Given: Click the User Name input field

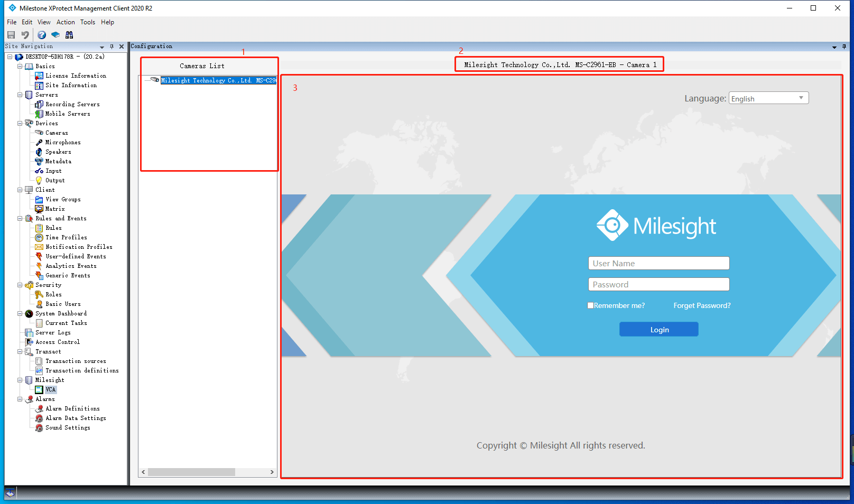Looking at the screenshot, I should pyautogui.click(x=659, y=263).
